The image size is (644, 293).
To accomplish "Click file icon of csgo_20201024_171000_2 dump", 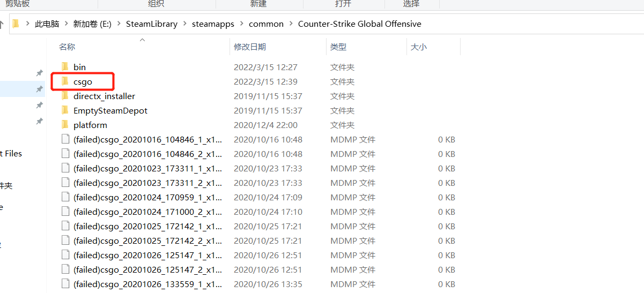I will [65, 212].
